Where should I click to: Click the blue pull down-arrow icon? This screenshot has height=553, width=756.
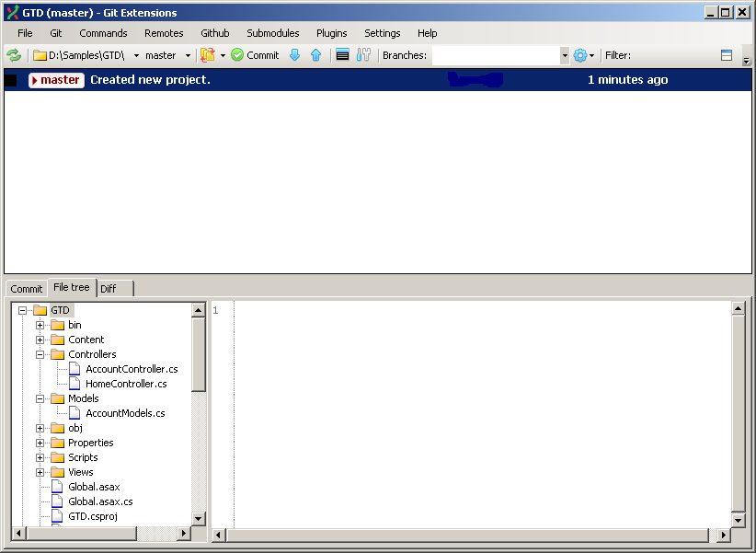click(x=294, y=55)
